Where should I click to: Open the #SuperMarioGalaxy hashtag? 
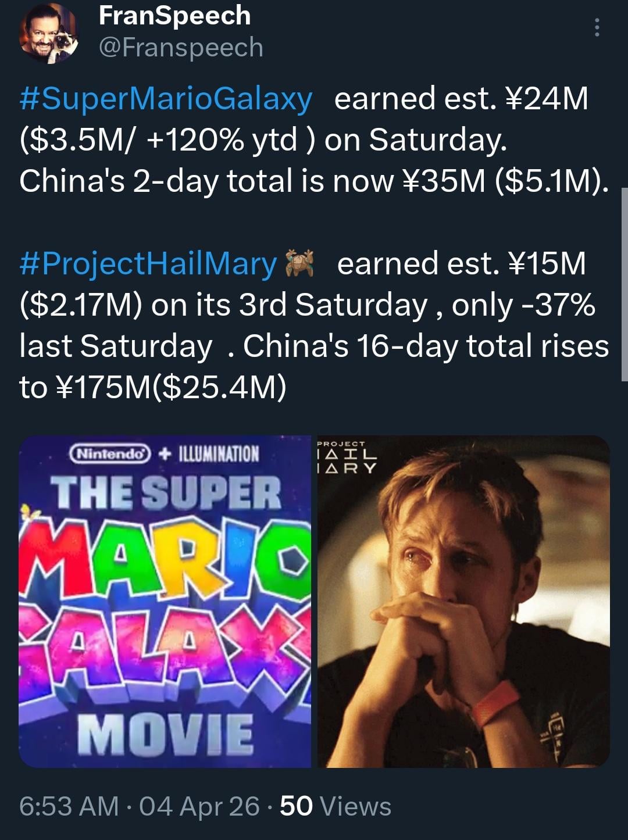coord(166,98)
